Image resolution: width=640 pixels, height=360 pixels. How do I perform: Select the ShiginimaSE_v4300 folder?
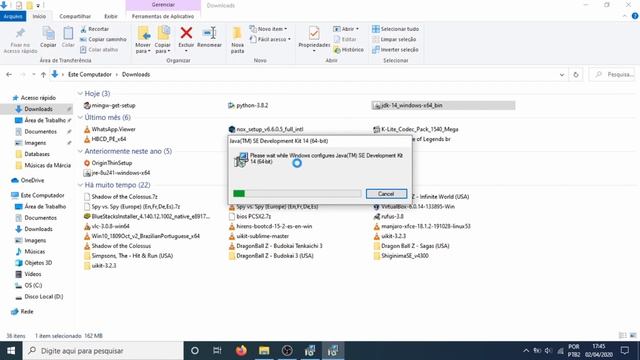(x=401, y=256)
